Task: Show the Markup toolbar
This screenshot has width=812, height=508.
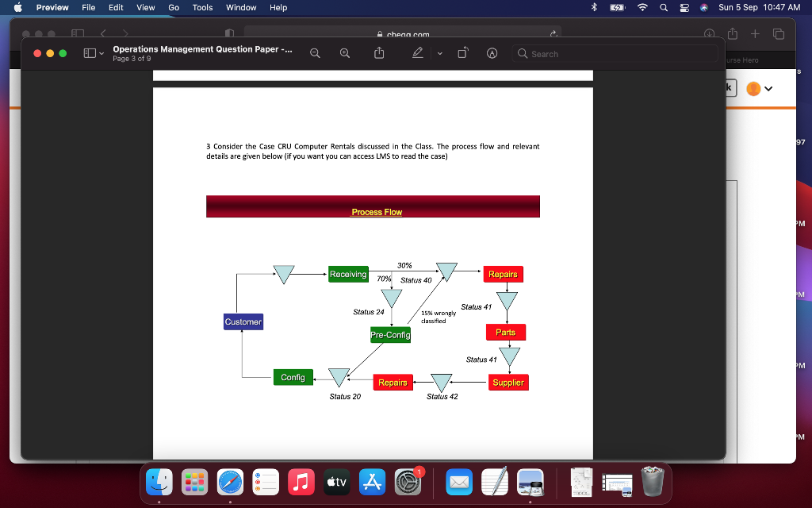Action: 492,54
